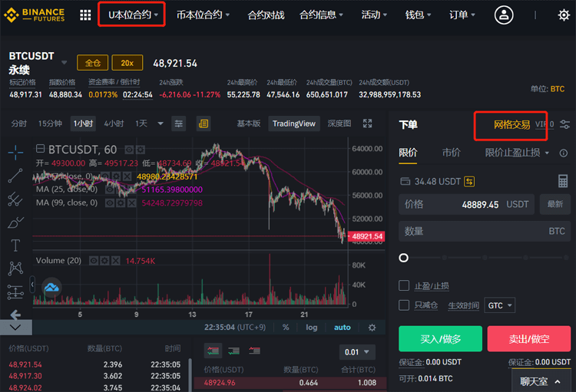Open the 活动 dropdown menu
The width and height of the screenshot is (576, 392).
pos(374,15)
